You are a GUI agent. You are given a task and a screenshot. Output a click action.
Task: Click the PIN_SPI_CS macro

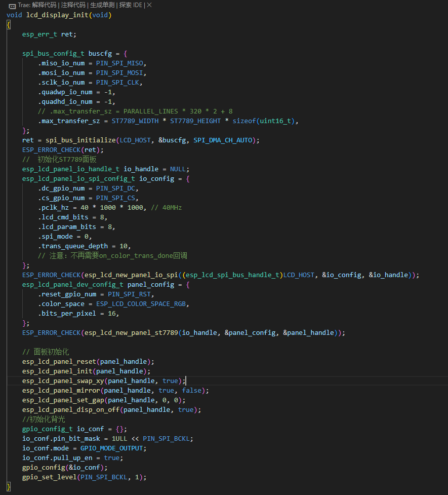point(115,198)
